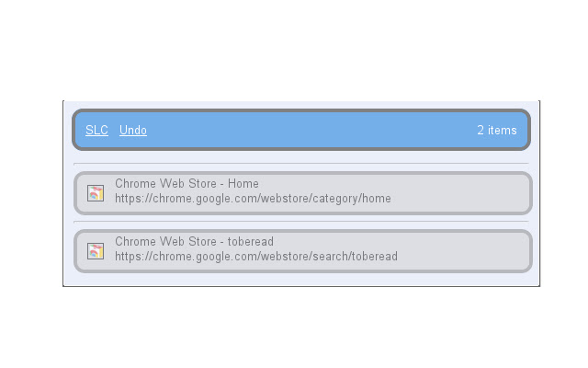This screenshot has height=368, width=588.
Task: Open the SLC link
Action: click(x=96, y=131)
